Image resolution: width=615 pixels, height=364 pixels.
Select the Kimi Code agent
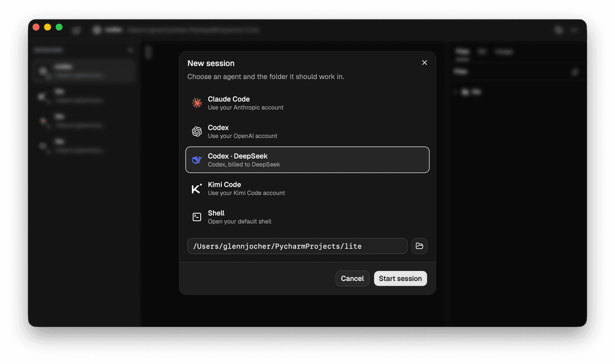pyautogui.click(x=307, y=188)
